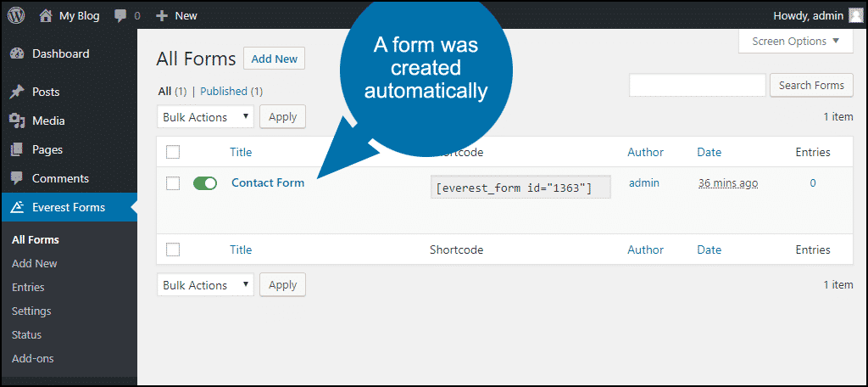Open the Status submenu item
Image resolution: width=868 pixels, height=387 pixels.
(x=26, y=335)
